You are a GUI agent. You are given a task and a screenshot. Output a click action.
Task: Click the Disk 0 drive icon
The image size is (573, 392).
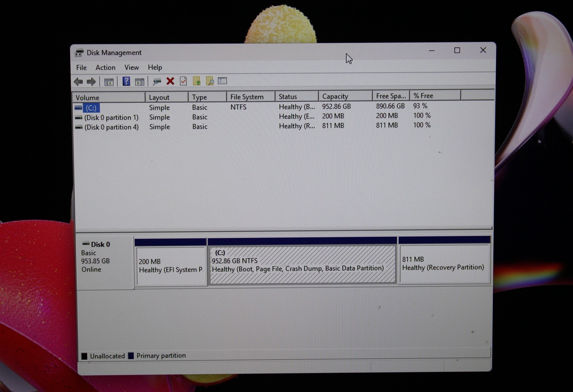click(x=86, y=244)
